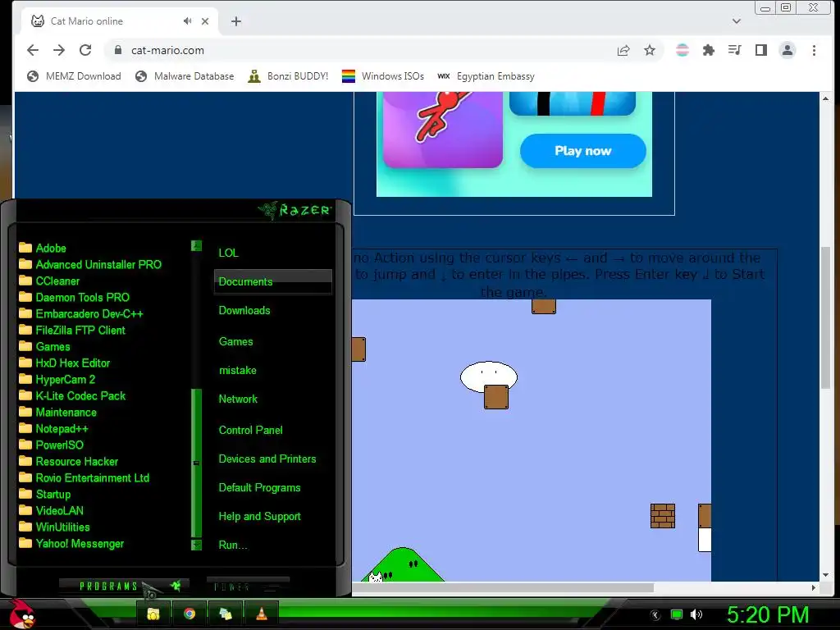Open the PowerISO folder
This screenshot has width=840, height=630.
click(x=51, y=445)
